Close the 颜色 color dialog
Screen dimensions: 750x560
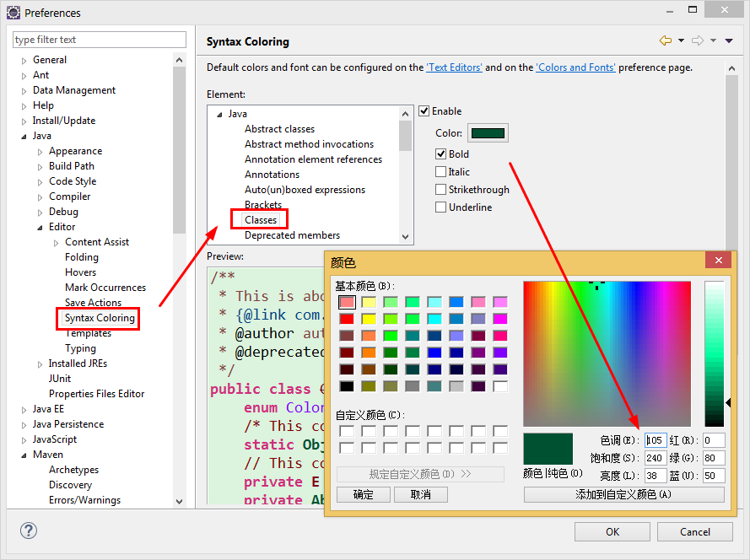tap(719, 260)
